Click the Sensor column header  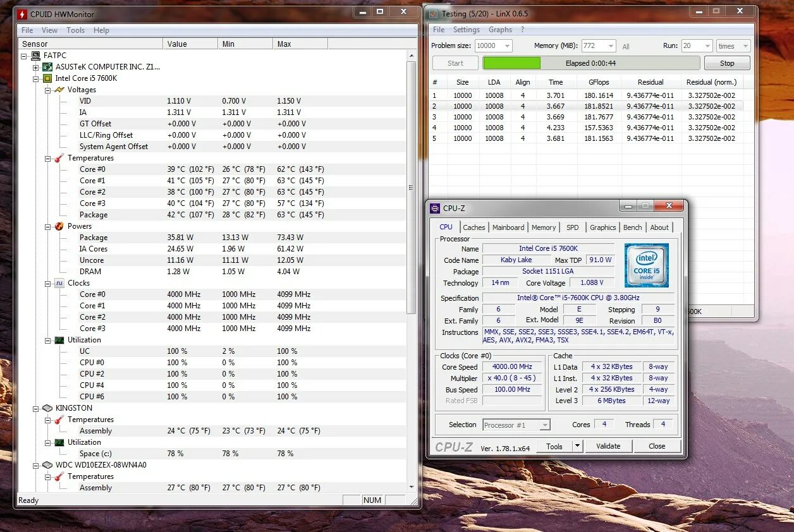[90, 44]
